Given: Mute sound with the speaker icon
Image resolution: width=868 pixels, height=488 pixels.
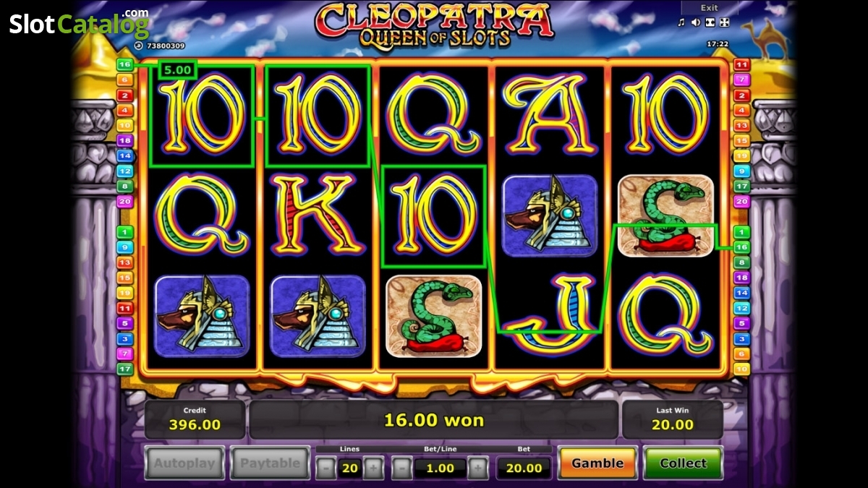Looking at the screenshot, I should (695, 22).
